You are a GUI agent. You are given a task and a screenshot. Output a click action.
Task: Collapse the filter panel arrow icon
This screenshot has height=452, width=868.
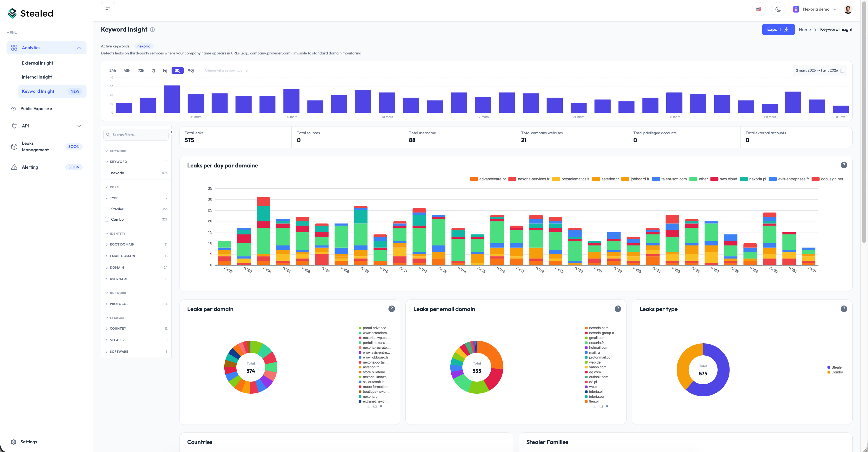(171, 132)
